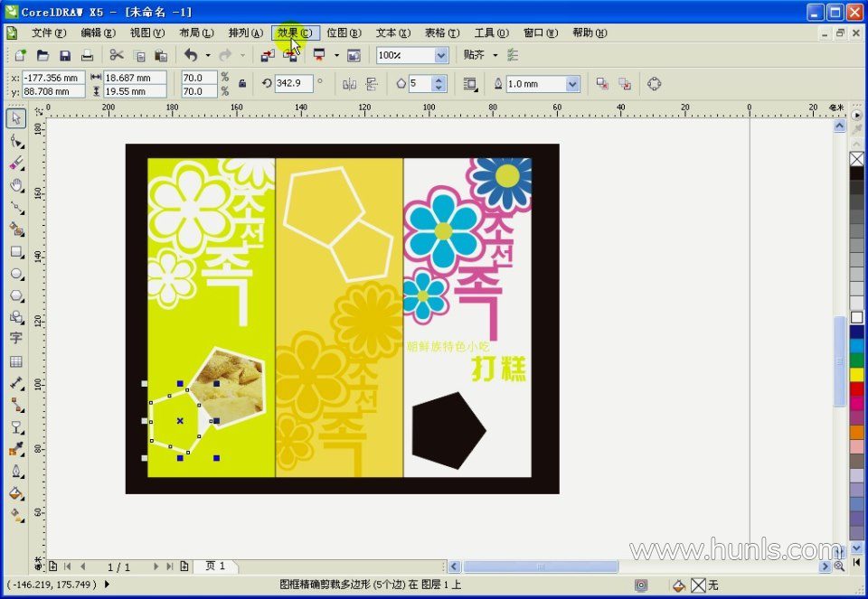The image size is (868, 599).
Task: Pick the yellow swatch in color palette
Action: click(856, 374)
